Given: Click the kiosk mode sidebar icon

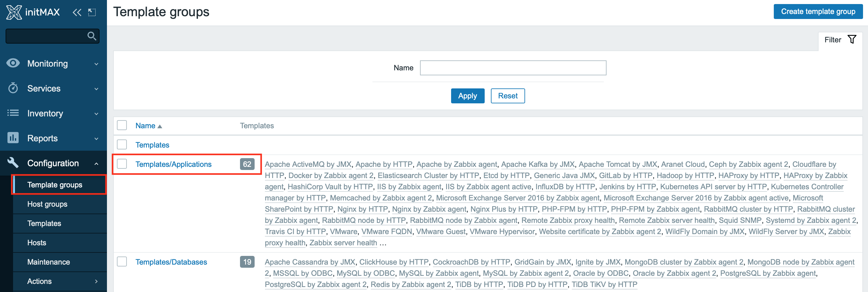Looking at the screenshot, I should coord(92,13).
